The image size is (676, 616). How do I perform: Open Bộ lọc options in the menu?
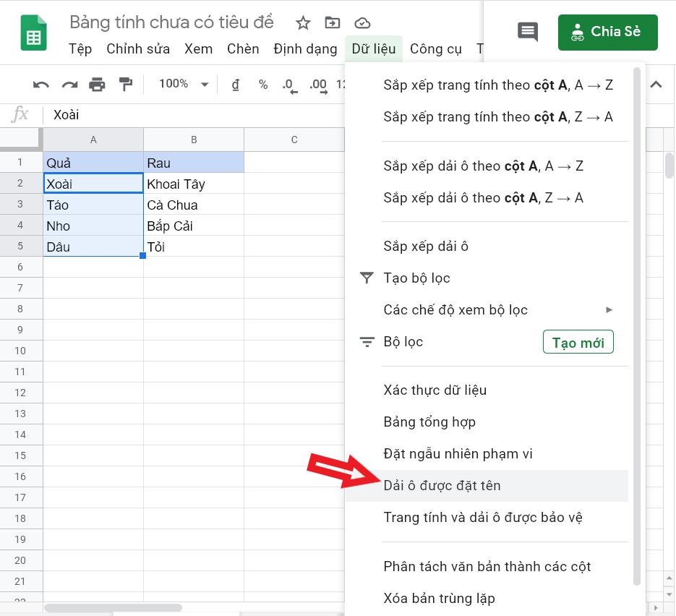click(x=403, y=341)
